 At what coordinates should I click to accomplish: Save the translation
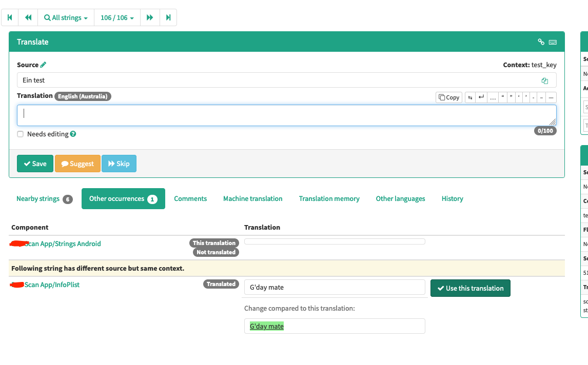click(35, 164)
